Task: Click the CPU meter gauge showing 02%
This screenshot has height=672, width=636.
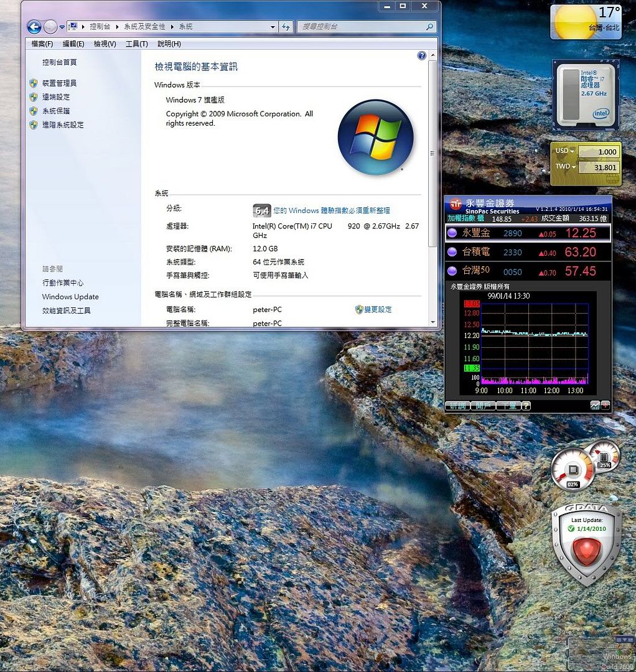Action: click(572, 470)
